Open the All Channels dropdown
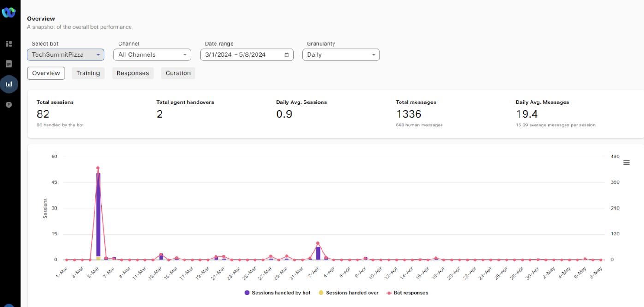Screen dimensions: 644x307 152,55
